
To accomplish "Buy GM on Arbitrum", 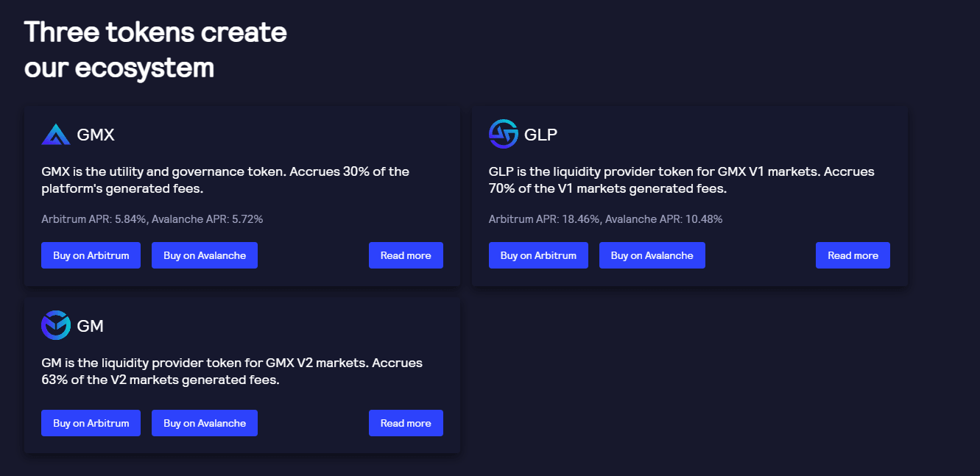I will click(x=91, y=423).
